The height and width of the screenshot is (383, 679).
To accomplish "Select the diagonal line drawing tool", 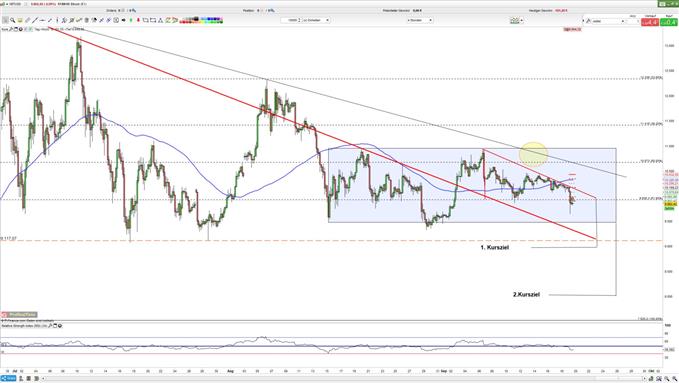I will tap(35, 20).
